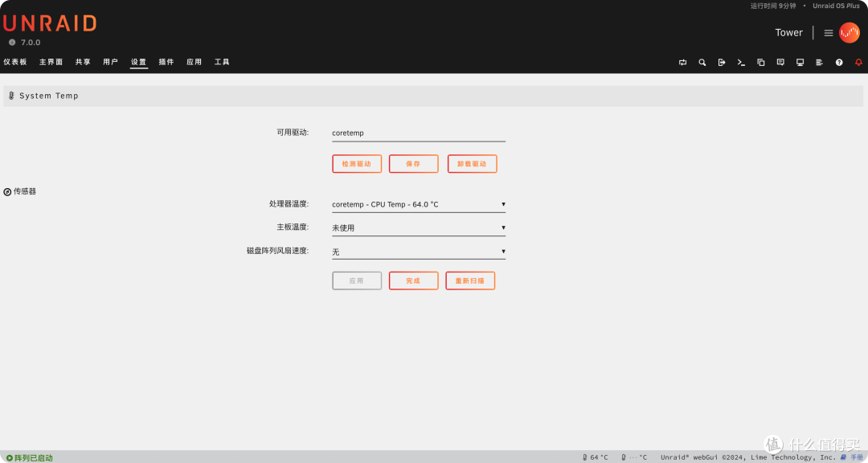Viewport: 868px width, 463px height.
Task: Open the 处理器温度 sensor dropdown
Action: pos(419,204)
